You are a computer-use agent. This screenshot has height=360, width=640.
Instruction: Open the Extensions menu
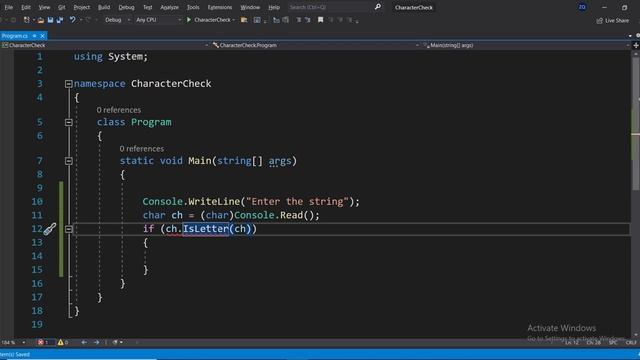pos(220,7)
